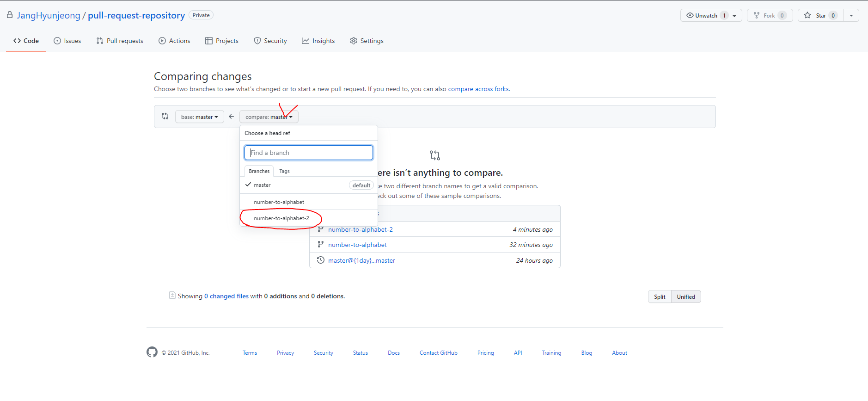Screen dimensions: 868x401
Task: View the Insights tab
Action: pyautogui.click(x=318, y=41)
